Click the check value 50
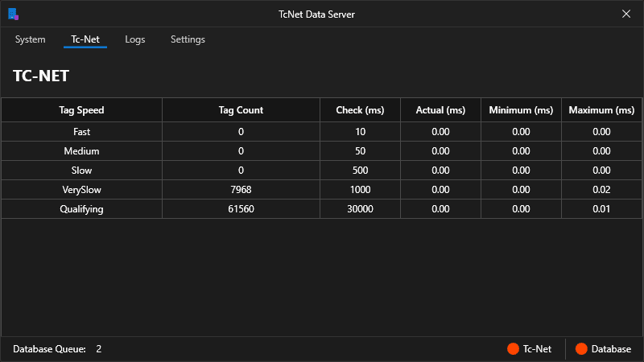This screenshot has width=644, height=362. point(360,151)
